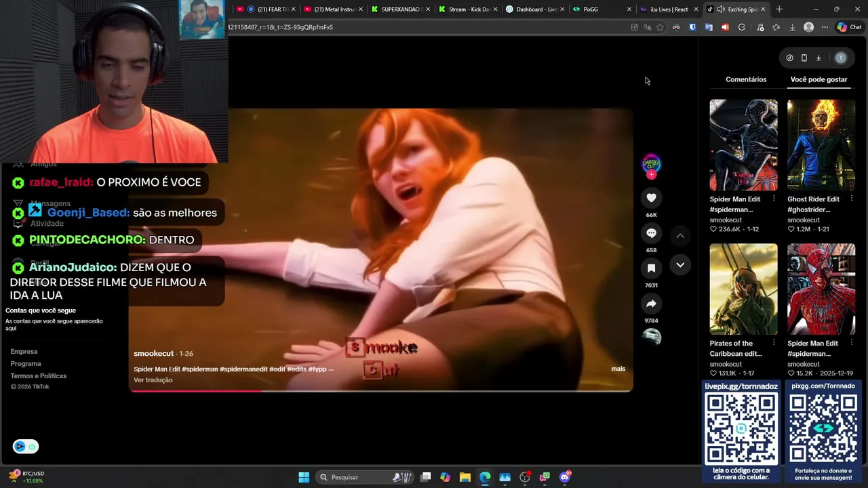Open the get-app phone icon
This screenshot has width=868, height=488.
[804, 58]
